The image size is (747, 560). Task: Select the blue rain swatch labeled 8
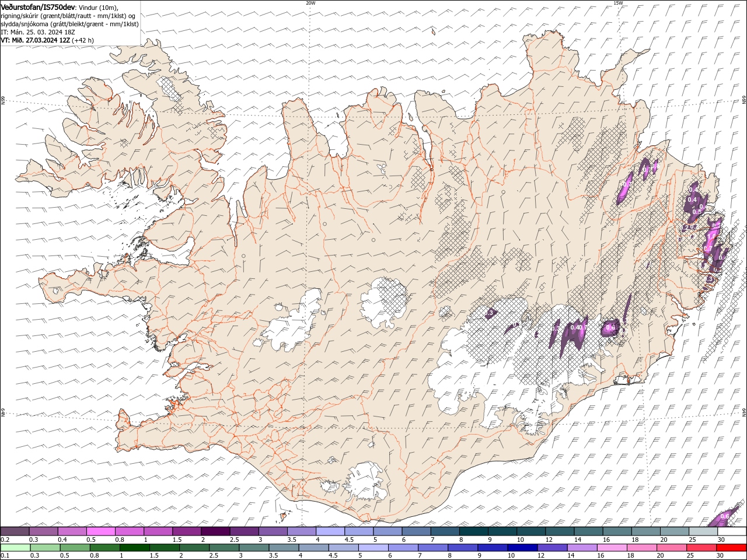(x=463, y=548)
